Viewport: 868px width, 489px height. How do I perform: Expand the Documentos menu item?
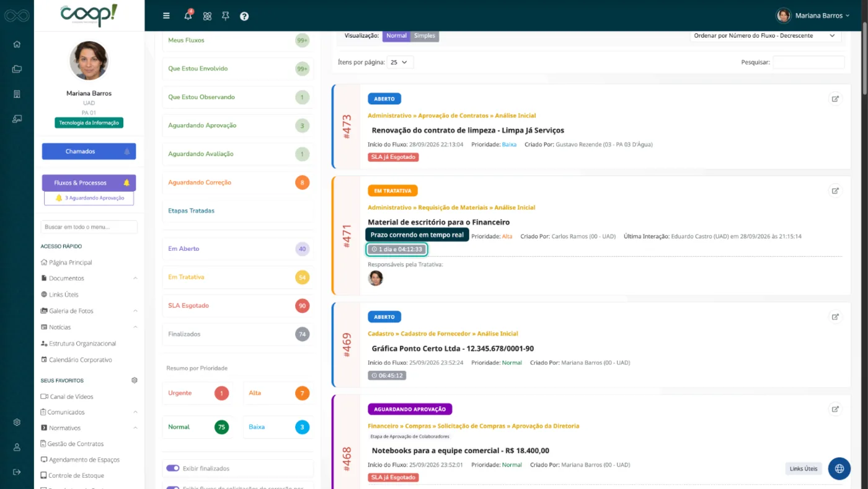(x=89, y=278)
